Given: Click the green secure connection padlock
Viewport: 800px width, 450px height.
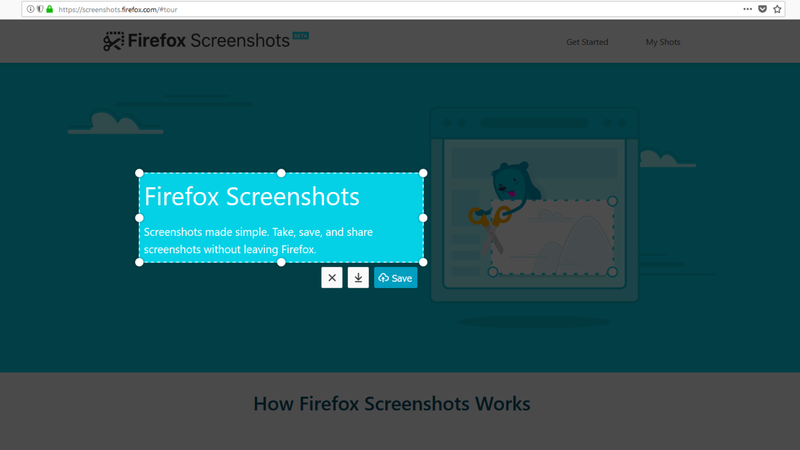Looking at the screenshot, I should [49, 9].
